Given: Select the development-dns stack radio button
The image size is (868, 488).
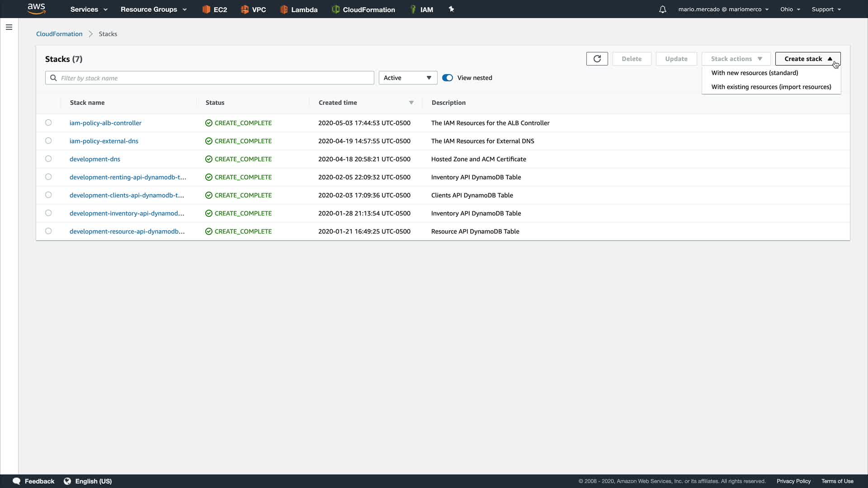Looking at the screenshot, I should pyautogui.click(x=48, y=159).
